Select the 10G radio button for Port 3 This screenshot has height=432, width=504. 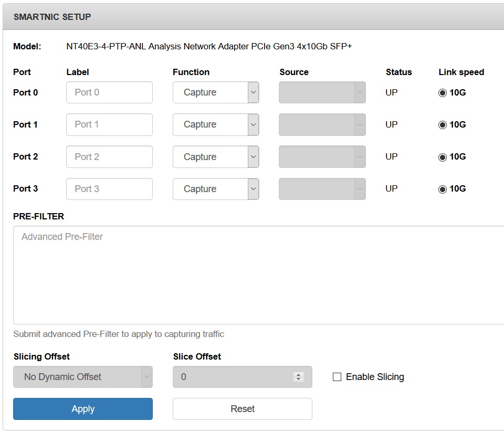442,189
